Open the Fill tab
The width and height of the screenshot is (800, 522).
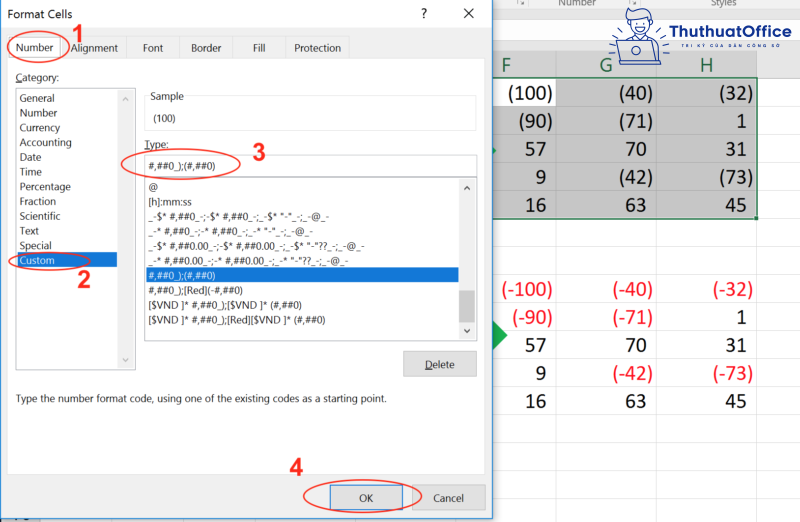pos(259,48)
